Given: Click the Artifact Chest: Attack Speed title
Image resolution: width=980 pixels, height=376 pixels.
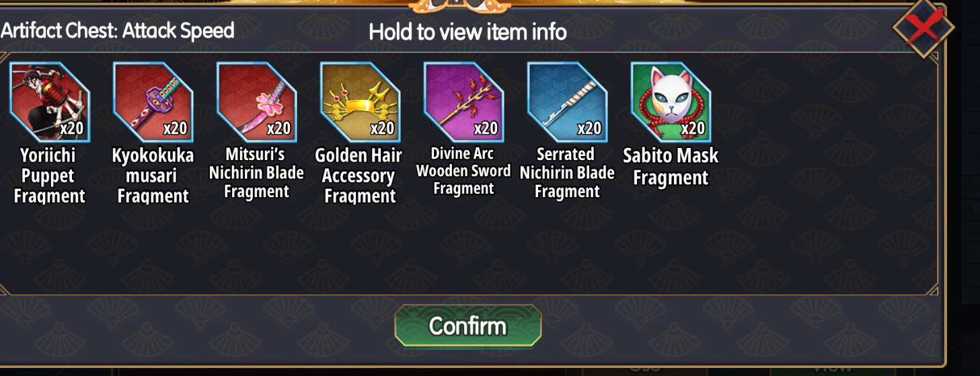Looking at the screenshot, I should point(117,30).
